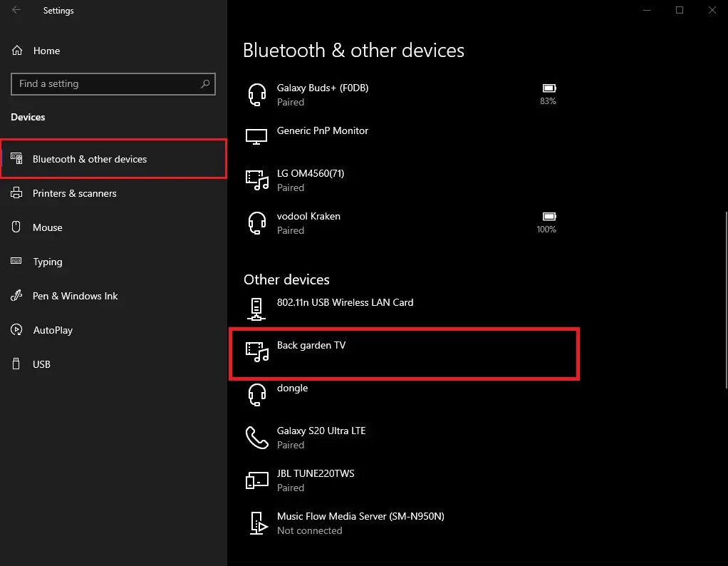The image size is (728, 566).
Task: Select Music Flow Media Server (SM-N950N)
Action: pos(404,523)
